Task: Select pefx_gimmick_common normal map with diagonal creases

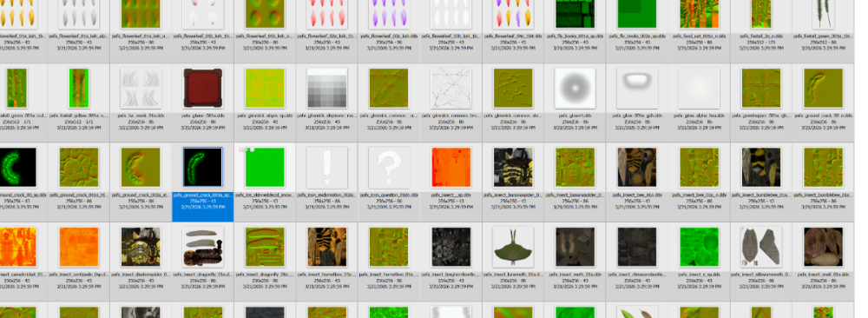Action: click(x=389, y=89)
